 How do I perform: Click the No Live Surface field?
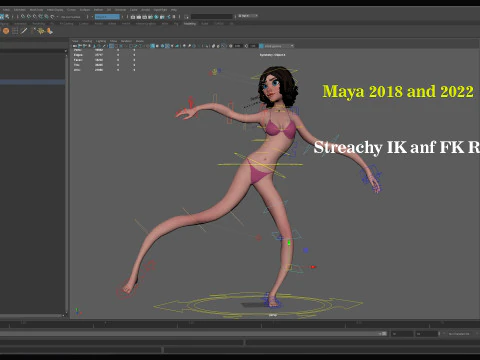[x=71, y=17]
